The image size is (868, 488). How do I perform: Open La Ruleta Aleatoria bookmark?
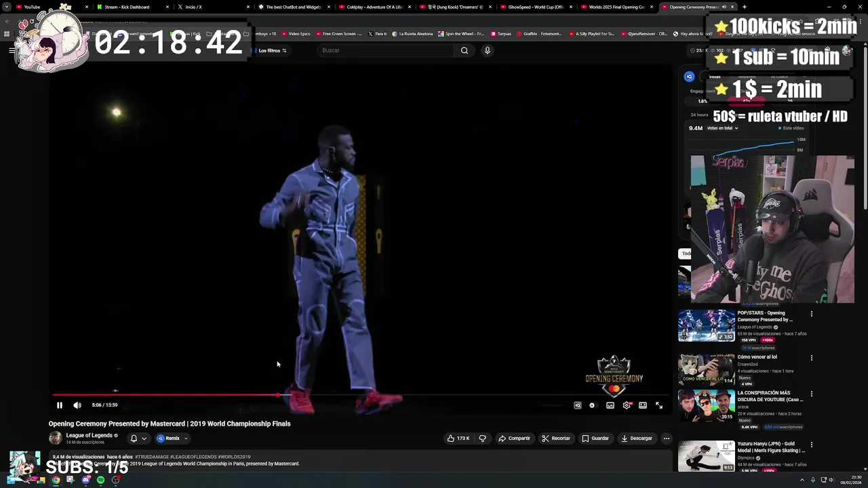(412, 34)
